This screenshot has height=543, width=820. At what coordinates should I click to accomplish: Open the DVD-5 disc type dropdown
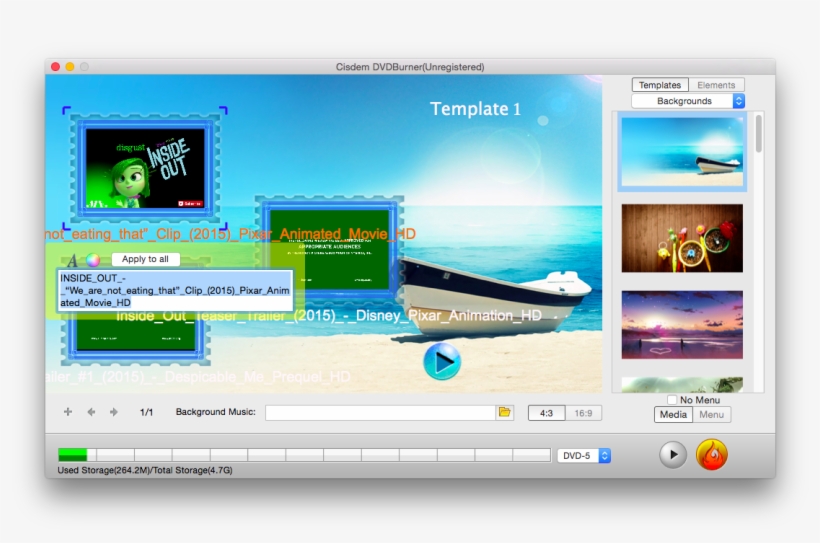[x=584, y=456]
